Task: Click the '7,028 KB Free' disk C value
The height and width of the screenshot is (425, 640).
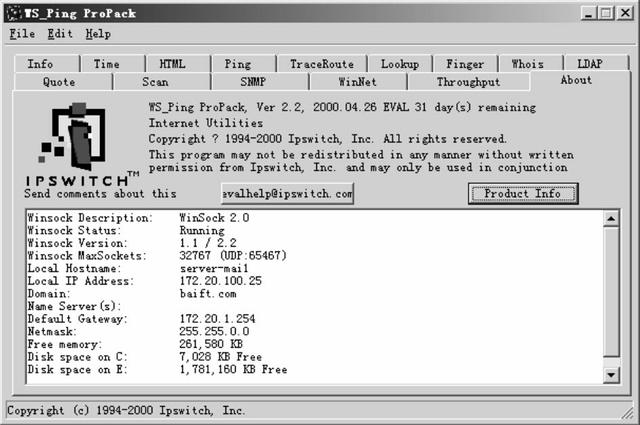Action: coord(220,357)
